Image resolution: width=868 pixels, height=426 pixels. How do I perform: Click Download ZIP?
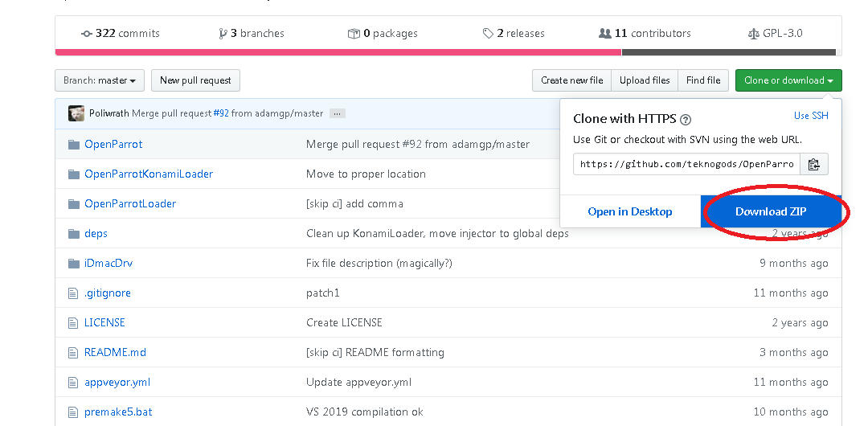point(771,211)
